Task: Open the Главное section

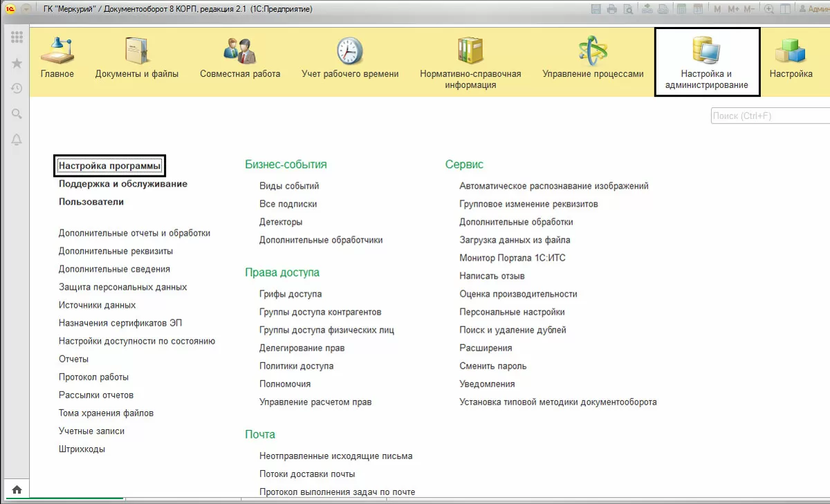Action: point(57,58)
